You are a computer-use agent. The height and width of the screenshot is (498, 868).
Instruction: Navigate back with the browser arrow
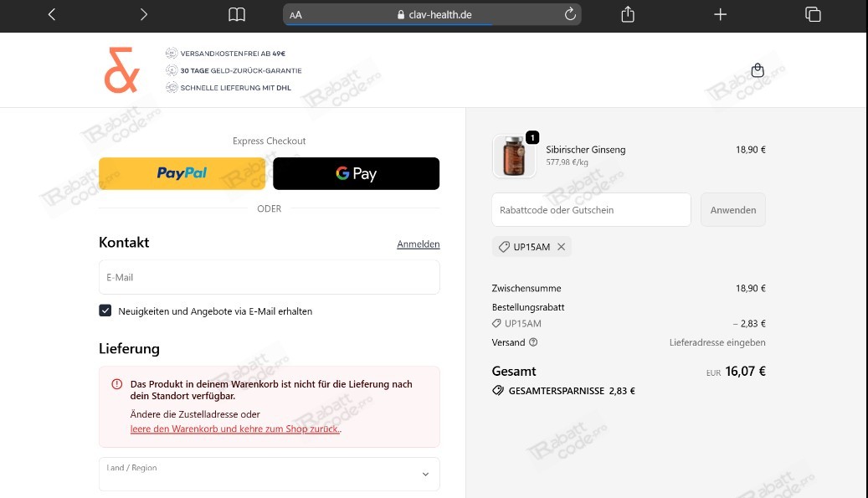pyautogui.click(x=51, y=14)
